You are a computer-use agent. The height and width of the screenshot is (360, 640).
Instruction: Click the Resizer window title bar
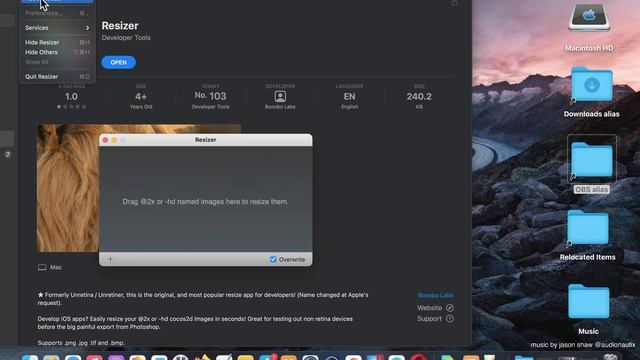(206, 140)
